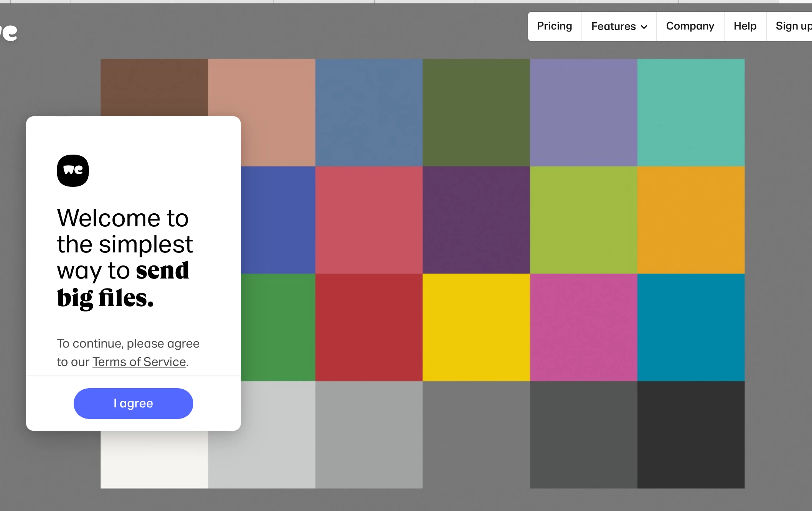The height and width of the screenshot is (511, 812).
Task: Select the yellow color square
Action: point(476,327)
